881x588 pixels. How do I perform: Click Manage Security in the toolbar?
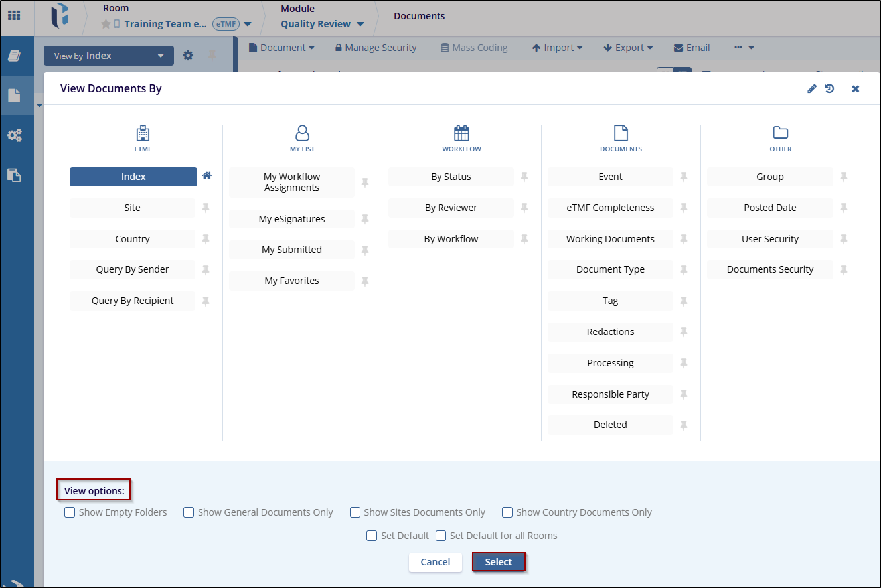pyautogui.click(x=376, y=48)
